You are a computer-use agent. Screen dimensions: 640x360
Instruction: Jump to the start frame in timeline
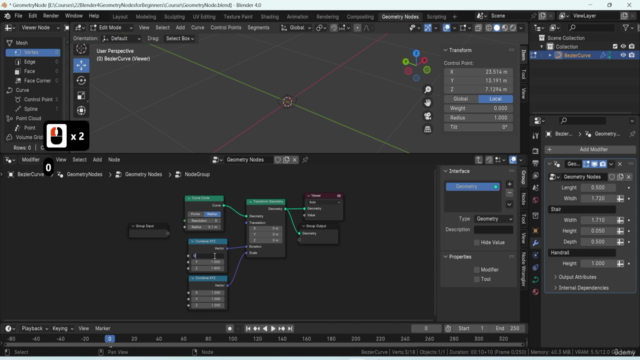(248, 329)
